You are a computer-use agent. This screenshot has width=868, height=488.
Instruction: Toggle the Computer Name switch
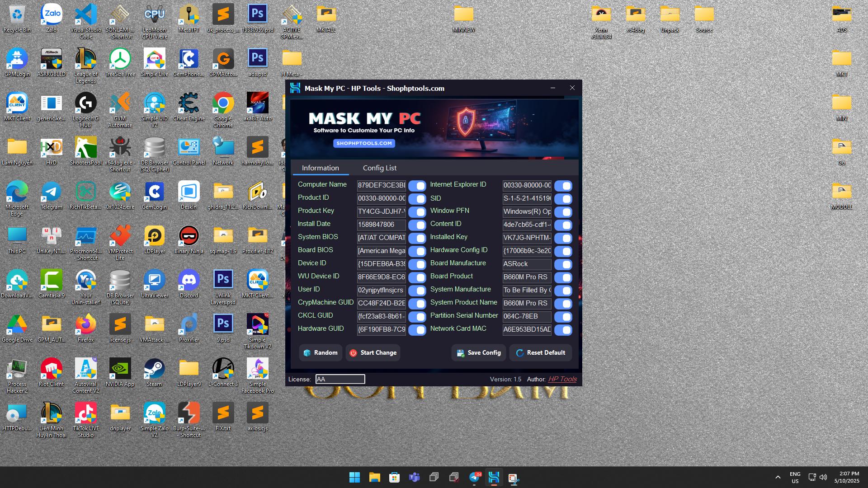(417, 186)
